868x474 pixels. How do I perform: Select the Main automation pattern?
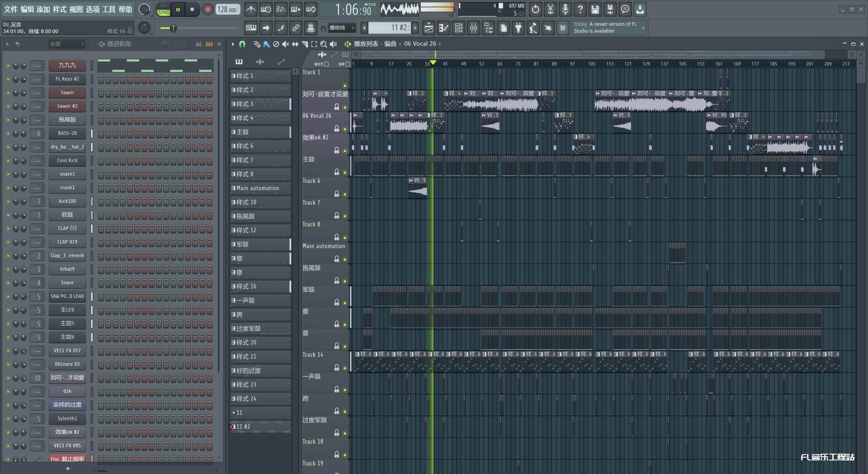click(261, 188)
